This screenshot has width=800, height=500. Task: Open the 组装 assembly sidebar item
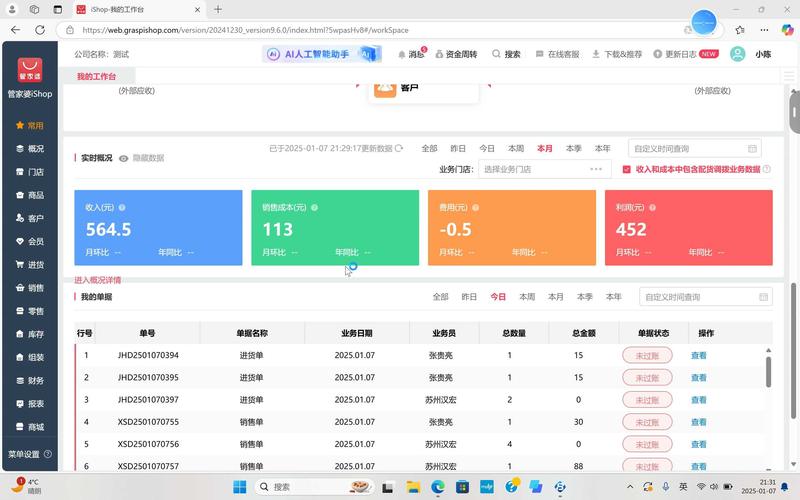click(x=30, y=357)
